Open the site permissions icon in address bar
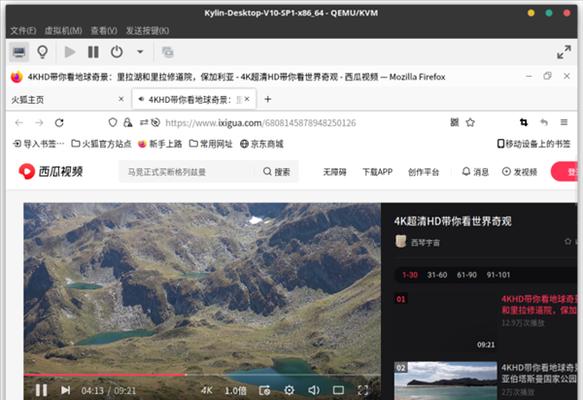 [x=144, y=122]
